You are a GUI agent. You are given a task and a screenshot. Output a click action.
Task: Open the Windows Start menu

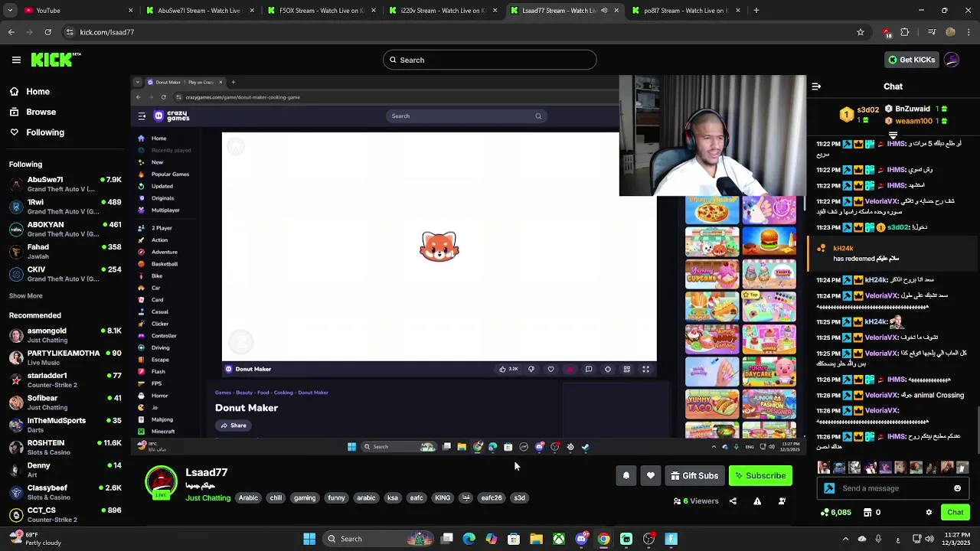(x=309, y=539)
